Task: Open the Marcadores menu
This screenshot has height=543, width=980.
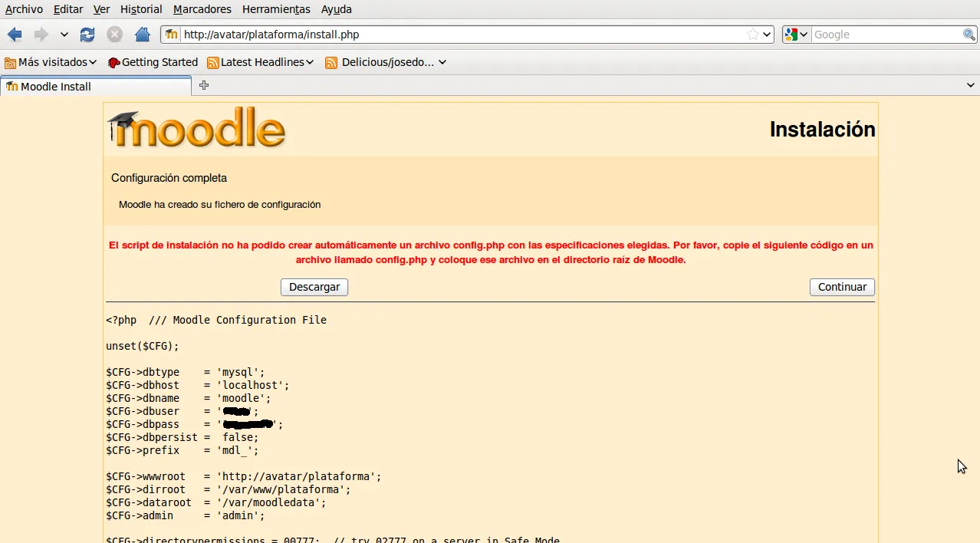Action: pos(202,9)
